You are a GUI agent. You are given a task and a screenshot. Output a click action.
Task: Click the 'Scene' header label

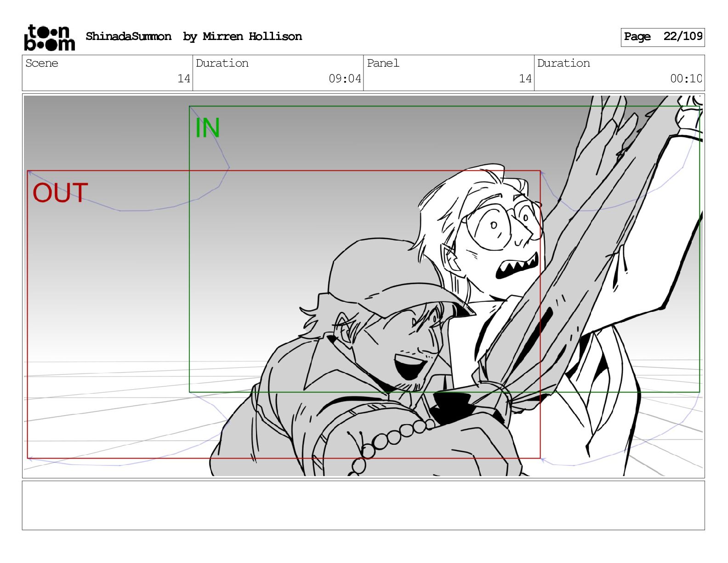[42, 63]
